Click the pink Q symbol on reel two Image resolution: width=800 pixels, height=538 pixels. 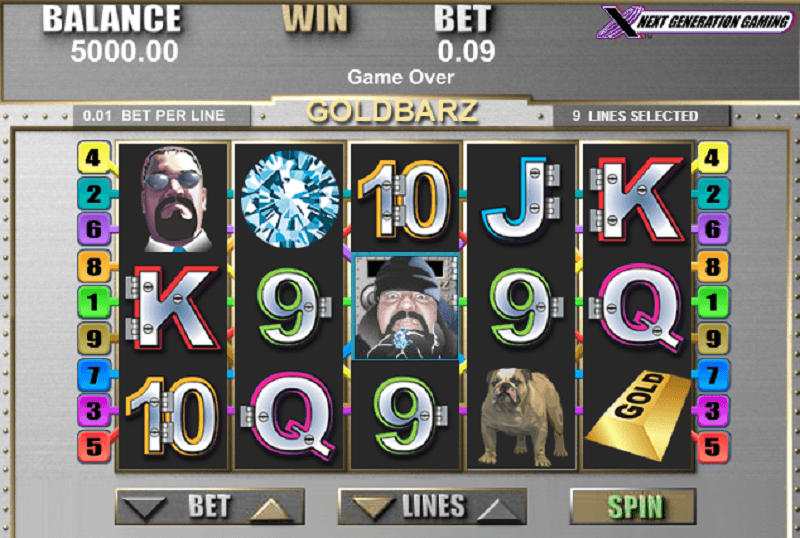pos(289,415)
